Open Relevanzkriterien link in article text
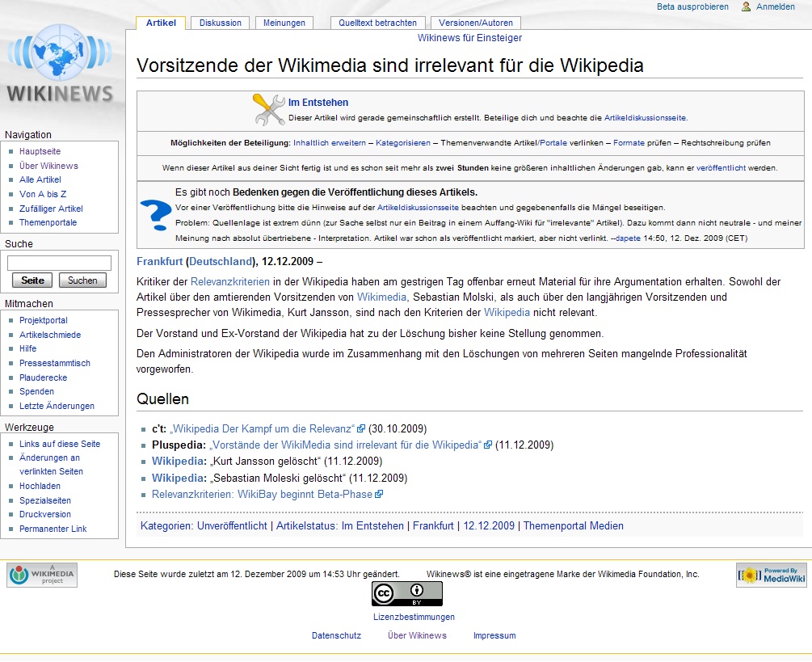Screen dimensions: 812x662 click(230, 282)
